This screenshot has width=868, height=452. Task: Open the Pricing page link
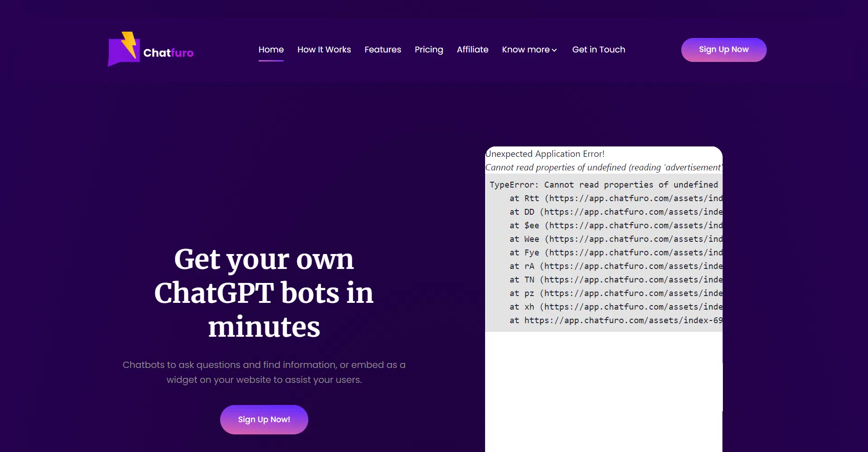[x=429, y=50]
